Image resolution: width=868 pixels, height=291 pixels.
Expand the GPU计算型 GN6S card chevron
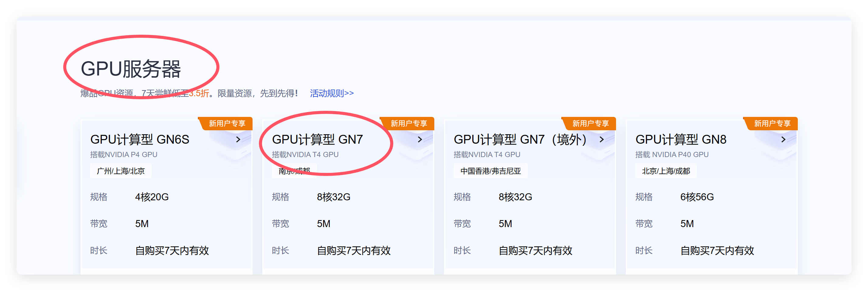(238, 139)
